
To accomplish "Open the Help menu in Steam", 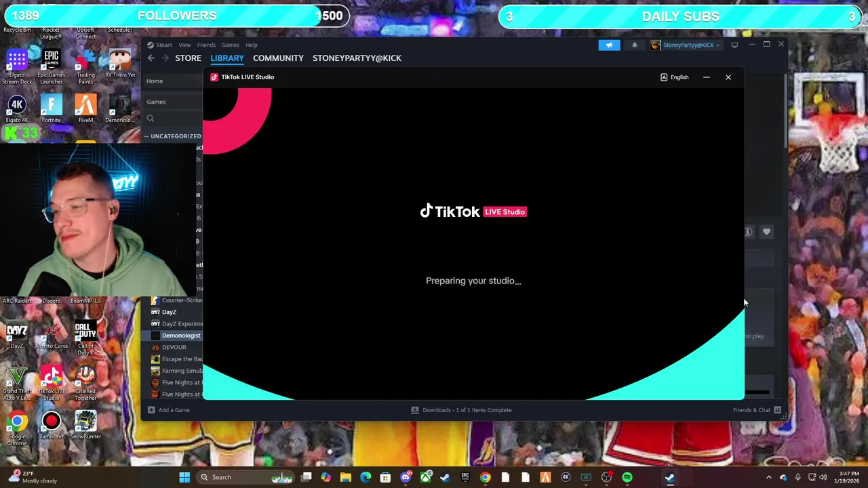I will coord(251,45).
